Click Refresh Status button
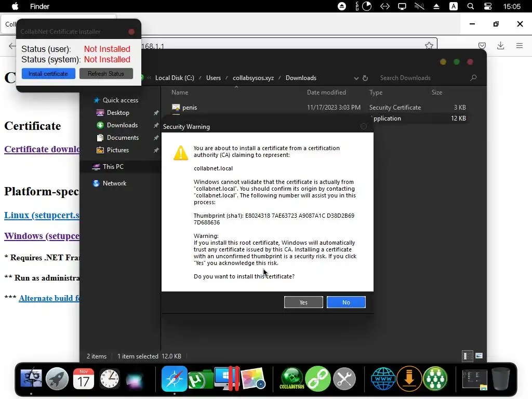This screenshot has width=532, height=399. click(106, 74)
